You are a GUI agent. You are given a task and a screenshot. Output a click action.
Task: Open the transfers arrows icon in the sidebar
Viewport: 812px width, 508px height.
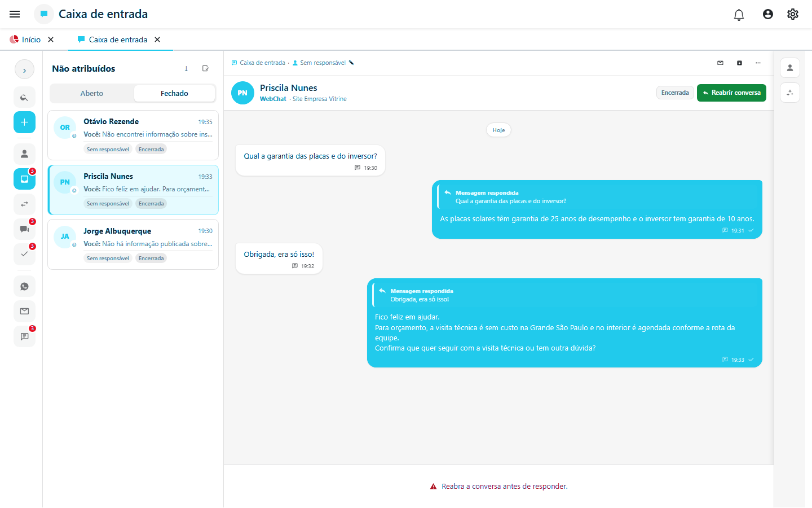pos(24,204)
